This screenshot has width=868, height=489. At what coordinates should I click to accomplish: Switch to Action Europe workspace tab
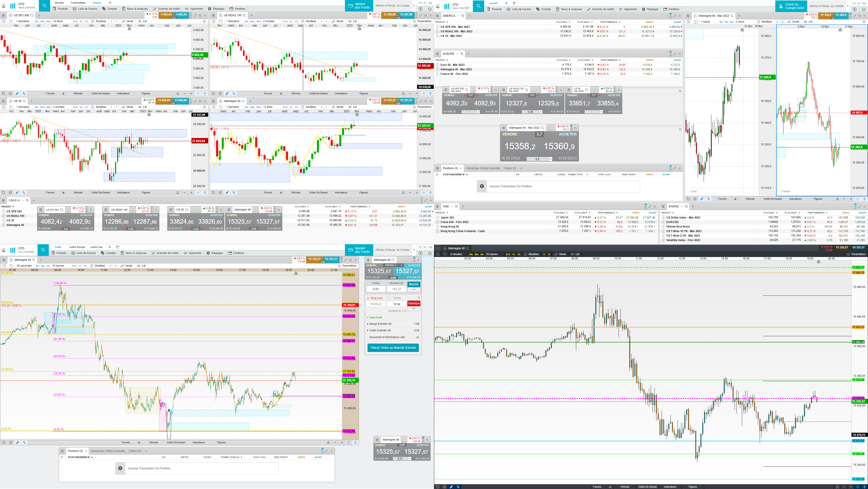click(77, 247)
